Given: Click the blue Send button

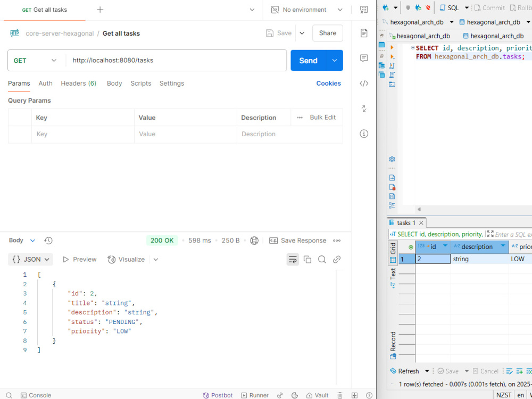Looking at the screenshot, I should pos(309,61).
